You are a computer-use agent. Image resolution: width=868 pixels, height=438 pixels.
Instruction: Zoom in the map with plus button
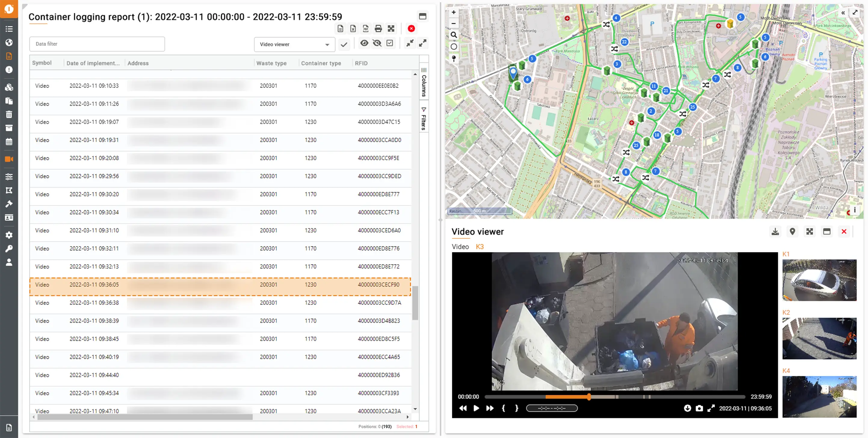click(x=454, y=12)
